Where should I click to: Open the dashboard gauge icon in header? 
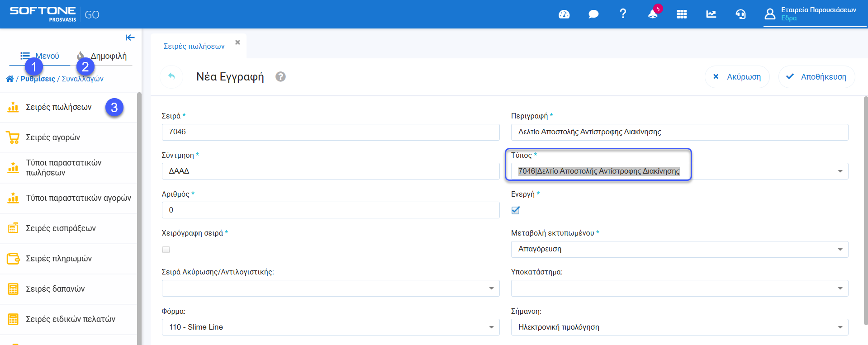point(564,14)
